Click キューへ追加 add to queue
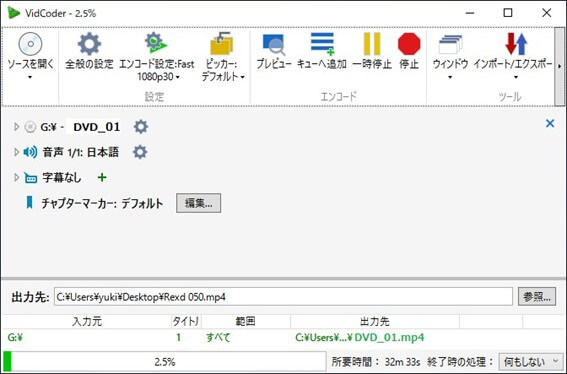 pyautogui.click(x=322, y=51)
